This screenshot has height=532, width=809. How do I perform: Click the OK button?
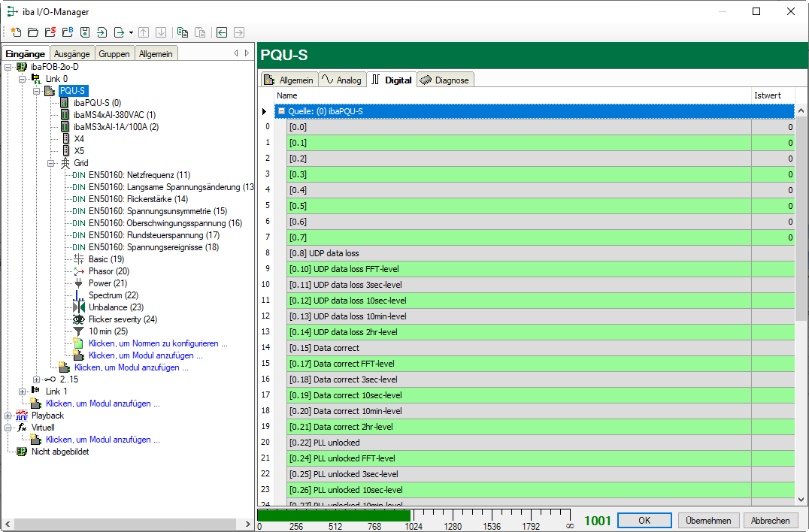coord(644,520)
